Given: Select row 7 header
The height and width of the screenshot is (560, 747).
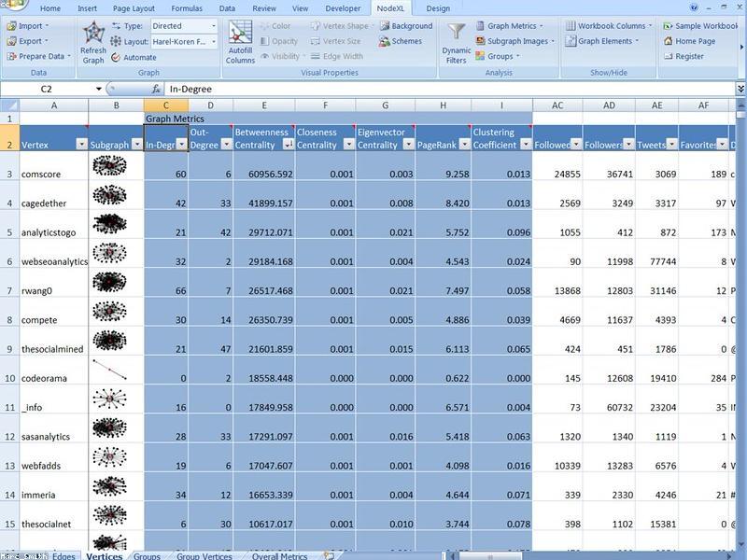Looking at the screenshot, I should tap(9, 283).
